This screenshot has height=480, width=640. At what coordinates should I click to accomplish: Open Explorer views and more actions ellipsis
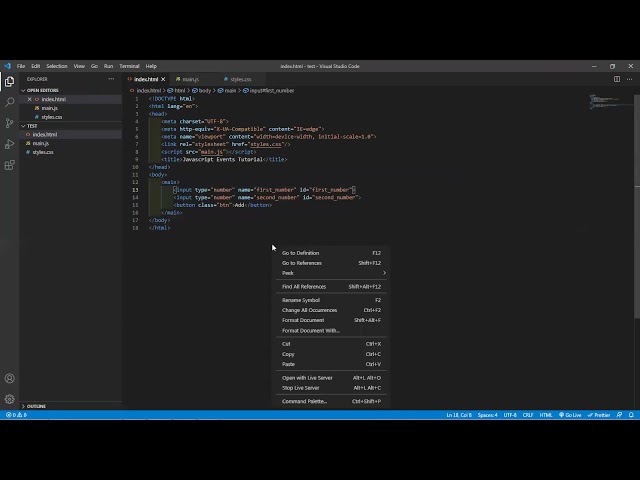pyautogui.click(x=111, y=79)
